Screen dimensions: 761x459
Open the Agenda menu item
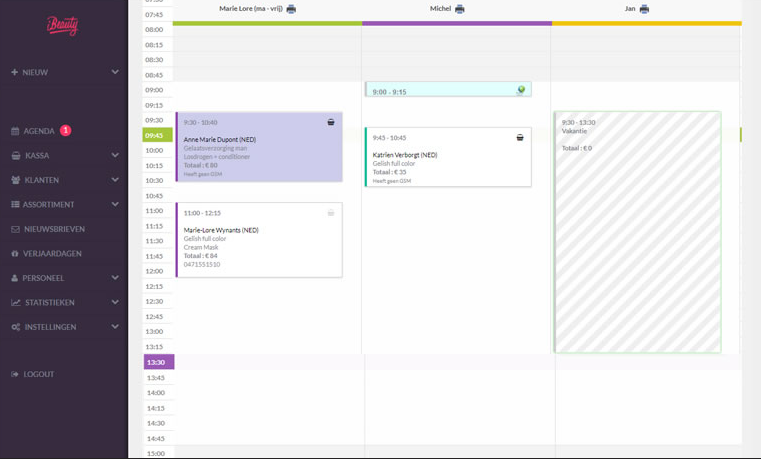40,131
